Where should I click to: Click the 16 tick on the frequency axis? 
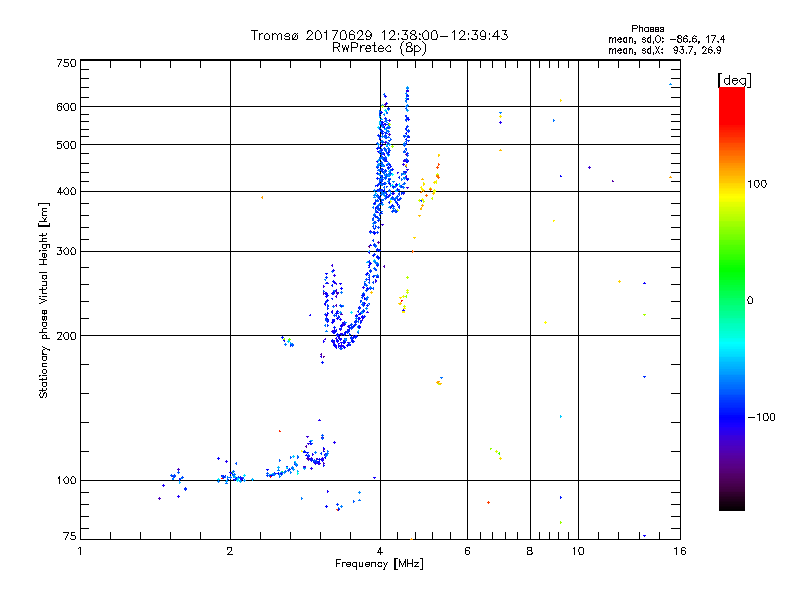(679, 551)
